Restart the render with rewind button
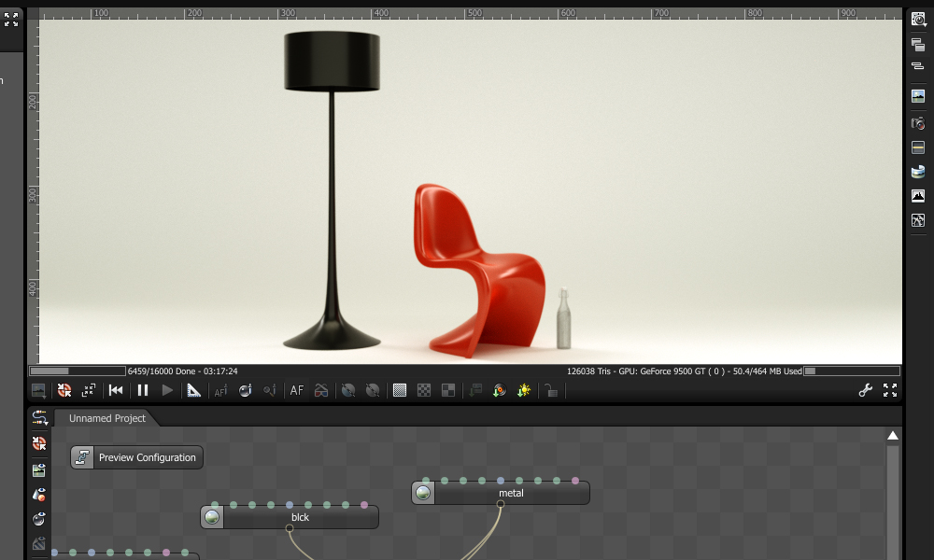The image size is (934, 560). 116,390
